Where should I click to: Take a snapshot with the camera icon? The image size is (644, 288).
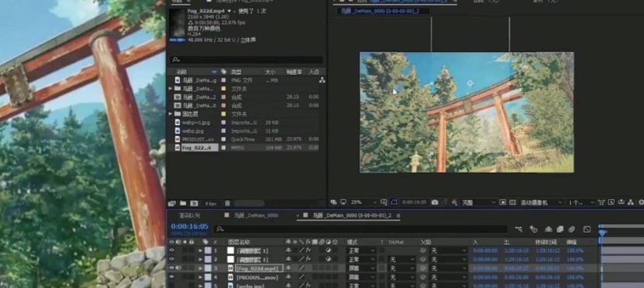(435, 202)
